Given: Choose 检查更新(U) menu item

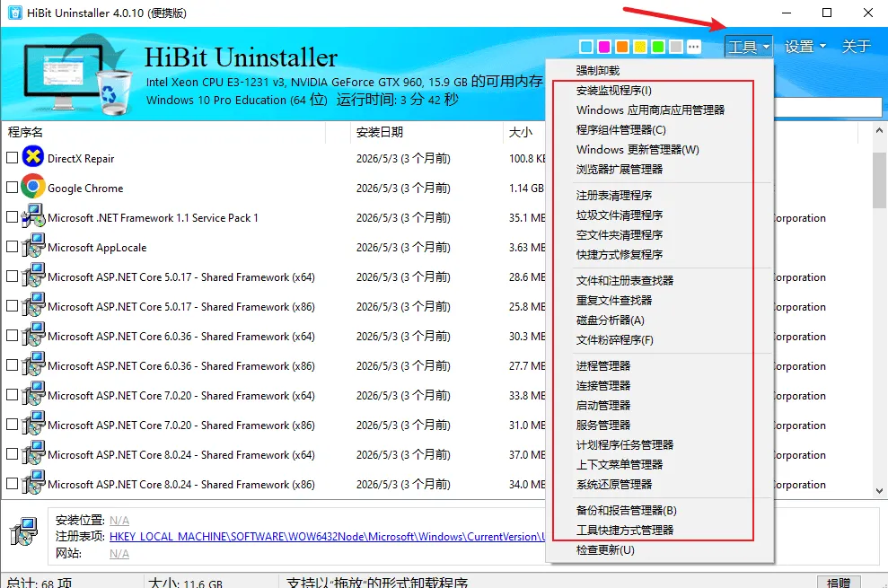Looking at the screenshot, I should point(605,550).
